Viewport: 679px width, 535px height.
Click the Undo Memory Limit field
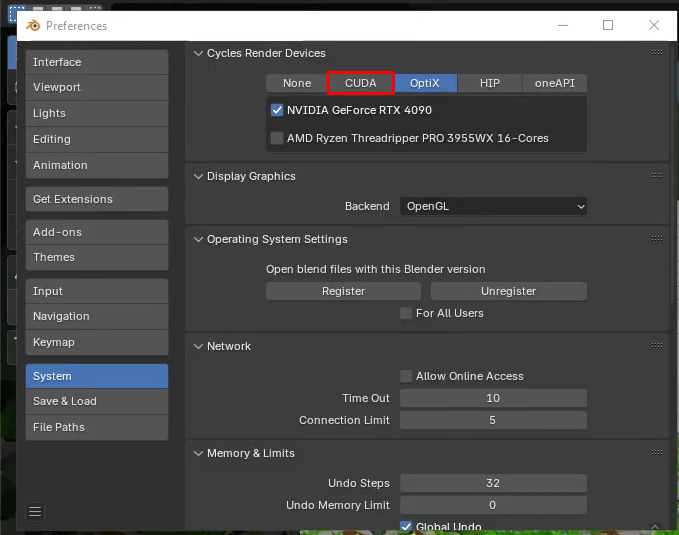[493, 505]
